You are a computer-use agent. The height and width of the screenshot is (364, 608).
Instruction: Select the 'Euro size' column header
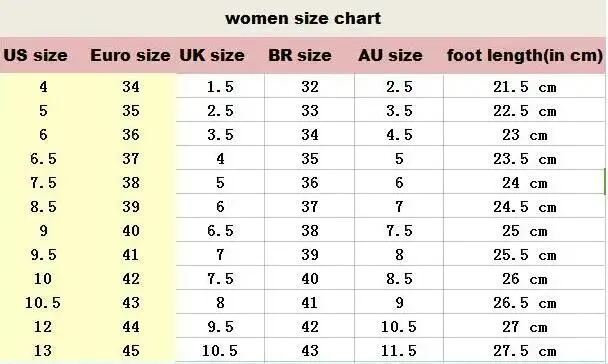click(x=130, y=55)
